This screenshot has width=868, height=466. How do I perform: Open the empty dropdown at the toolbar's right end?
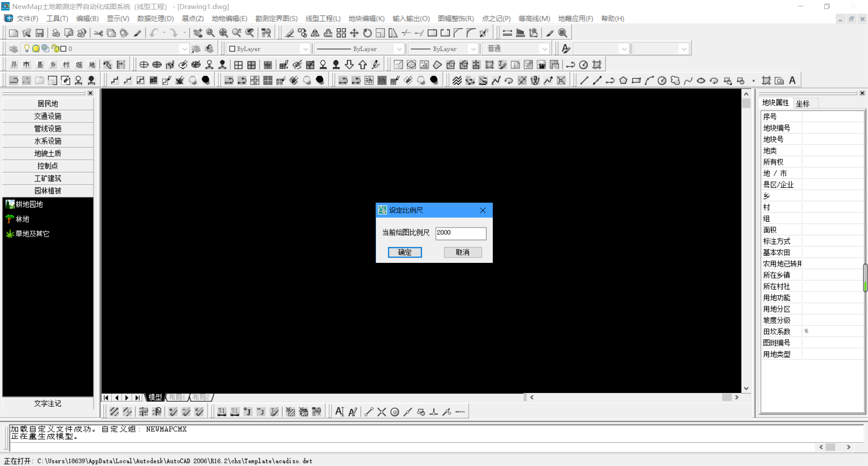click(x=684, y=49)
